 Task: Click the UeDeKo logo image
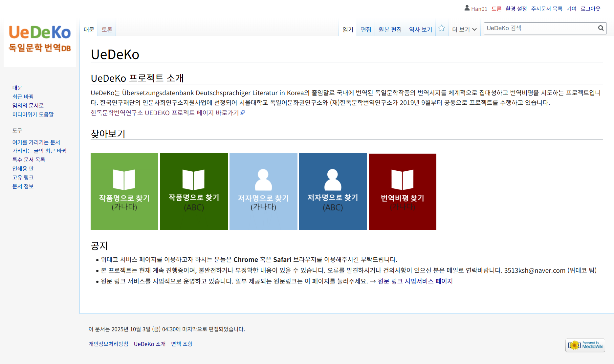pyautogui.click(x=40, y=39)
